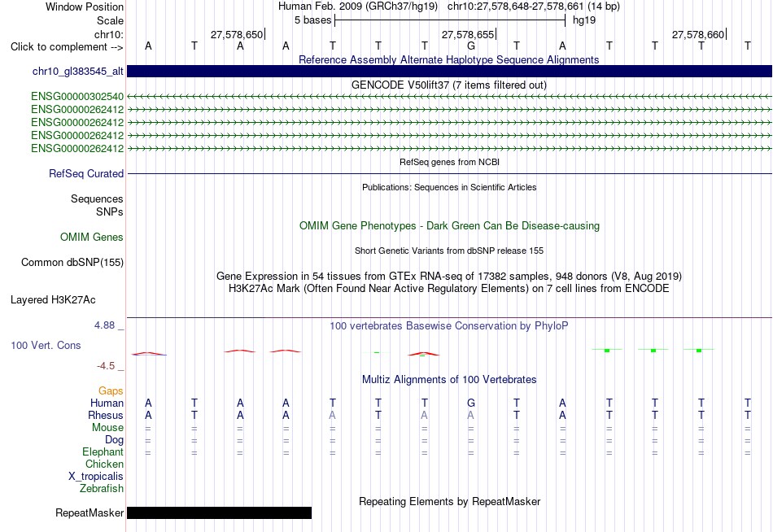Click the Scale label
The height and width of the screenshot is (532, 773).
(x=111, y=20)
